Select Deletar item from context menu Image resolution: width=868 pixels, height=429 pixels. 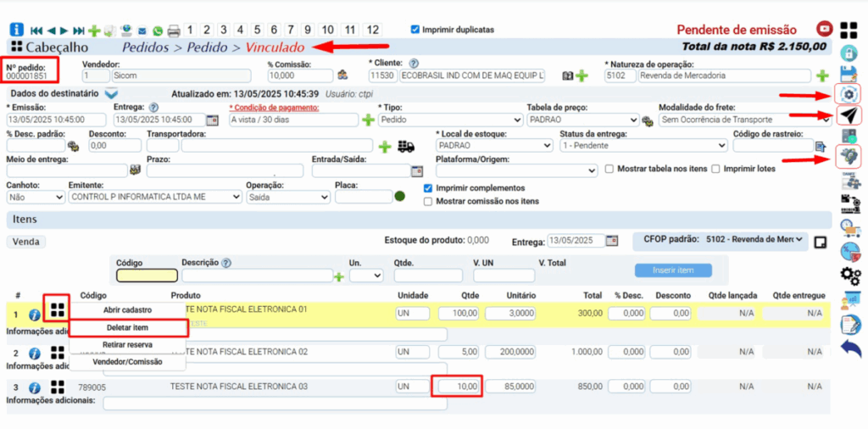pos(127,328)
